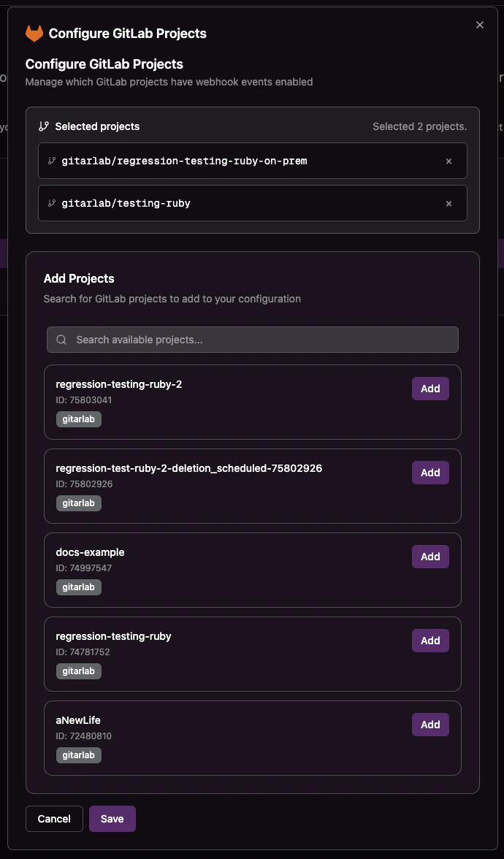Click the search available projects field
Image resolution: width=504 pixels, height=859 pixels.
tap(252, 339)
